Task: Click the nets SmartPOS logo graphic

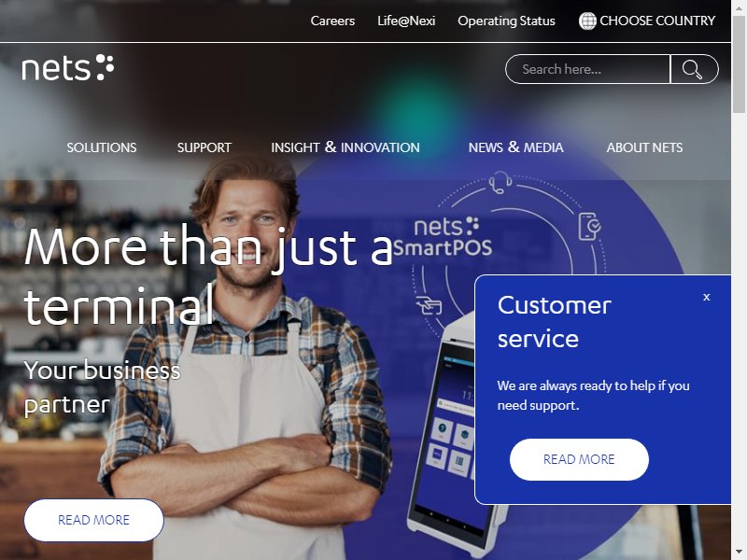Action: pos(443,237)
